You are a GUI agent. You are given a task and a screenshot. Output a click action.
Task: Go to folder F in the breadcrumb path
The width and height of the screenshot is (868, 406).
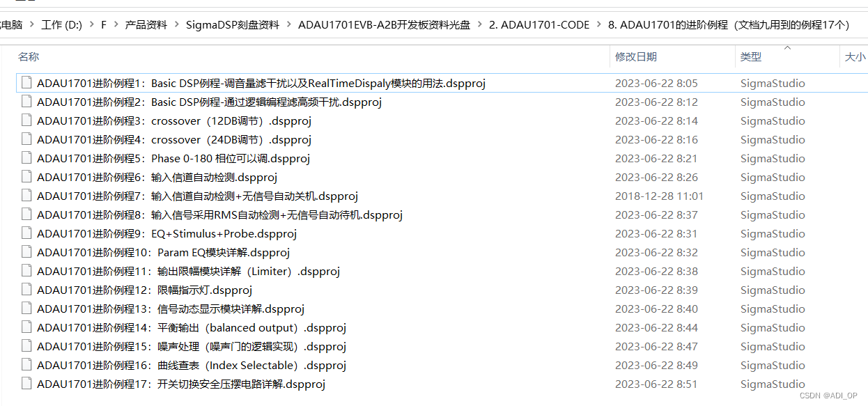click(x=104, y=24)
